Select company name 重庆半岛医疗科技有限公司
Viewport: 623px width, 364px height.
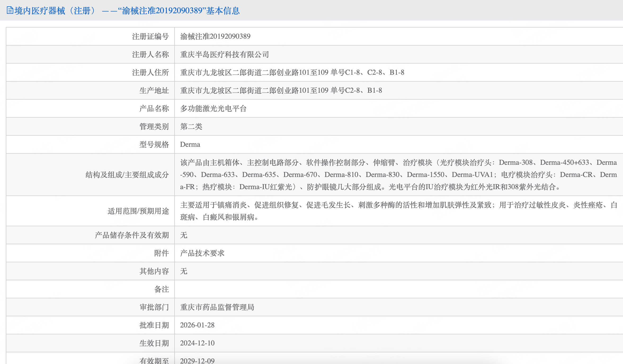(x=225, y=54)
